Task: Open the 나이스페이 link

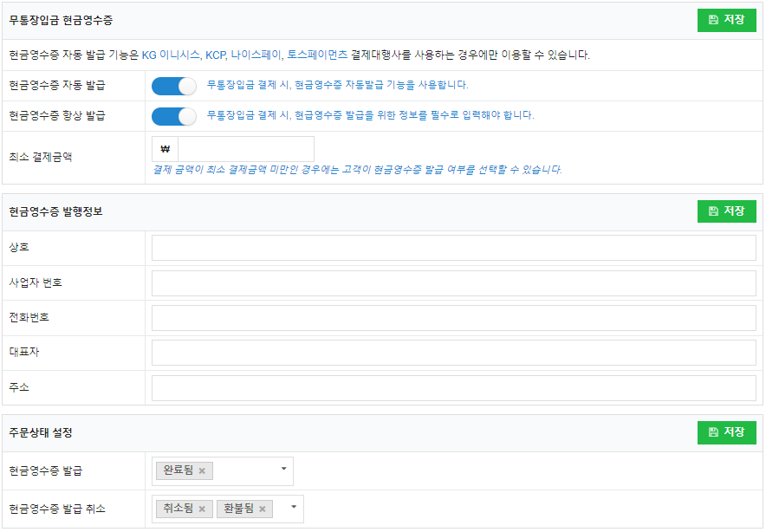Action: (256, 55)
